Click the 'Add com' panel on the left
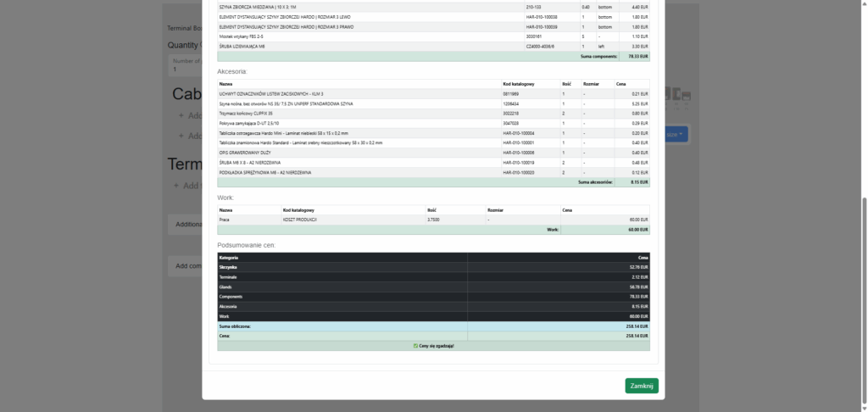868x412 pixels. click(x=185, y=266)
